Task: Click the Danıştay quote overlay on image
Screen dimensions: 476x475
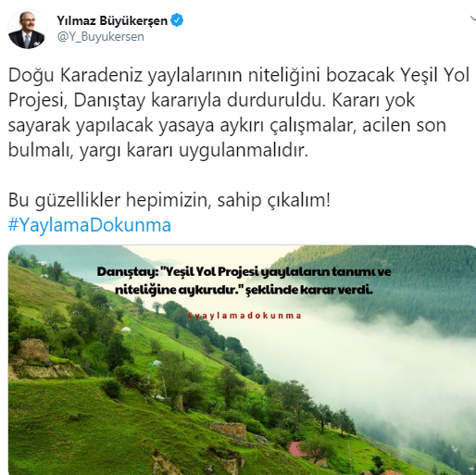Action: point(244,281)
